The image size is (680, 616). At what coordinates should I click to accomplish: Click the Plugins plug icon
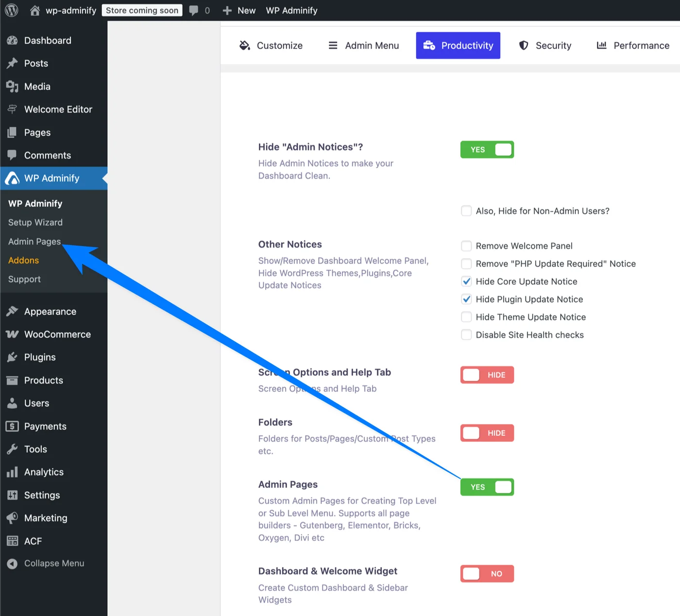coord(12,357)
